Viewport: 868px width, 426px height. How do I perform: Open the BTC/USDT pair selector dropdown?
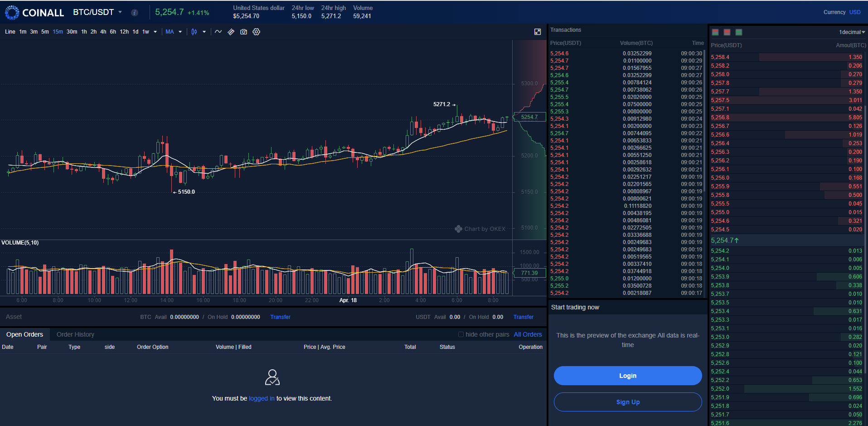[120, 12]
